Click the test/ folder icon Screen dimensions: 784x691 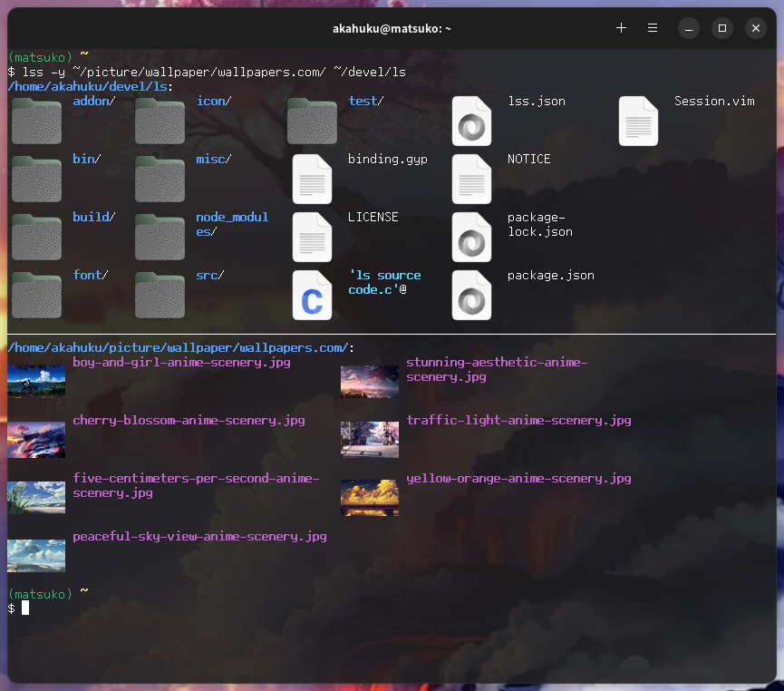pos(312,122)
